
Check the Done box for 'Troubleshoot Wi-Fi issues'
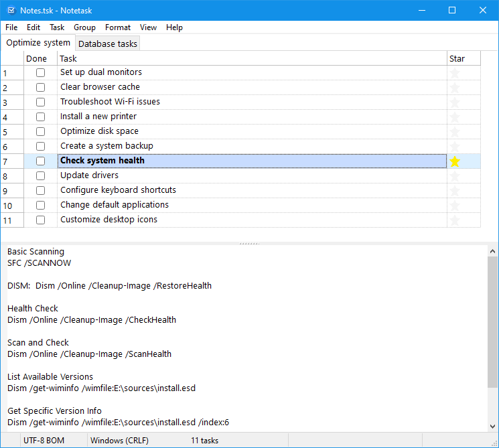point(40,102)
